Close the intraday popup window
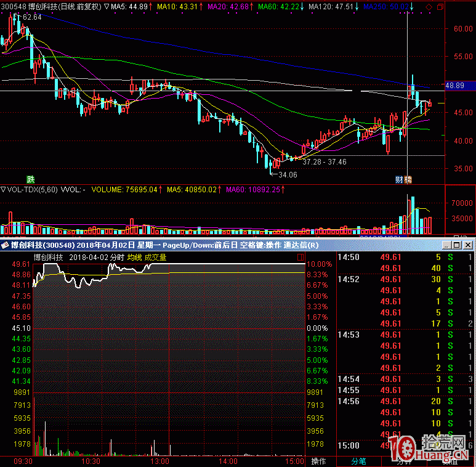 [x=468, y=245]
